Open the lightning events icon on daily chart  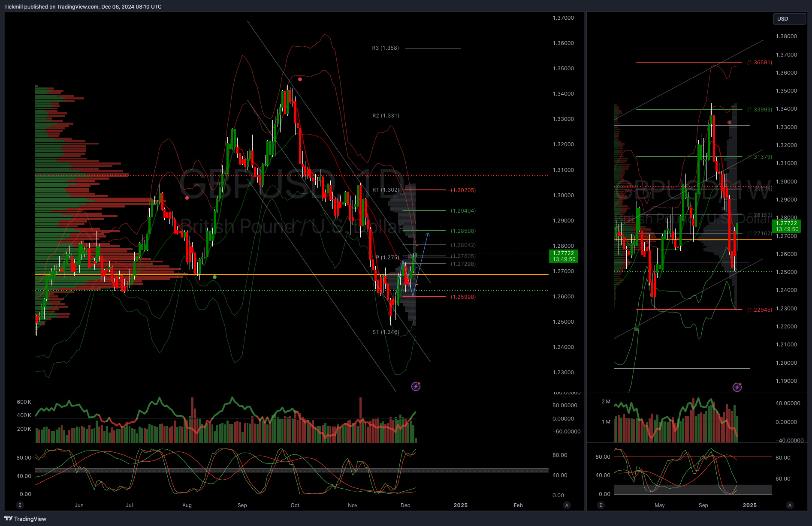416,386
